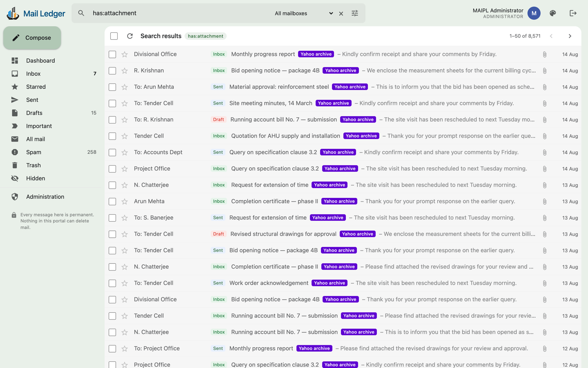Star the To: Accounts Dept email
The image size is (588, 368).
tap(125, 152)
